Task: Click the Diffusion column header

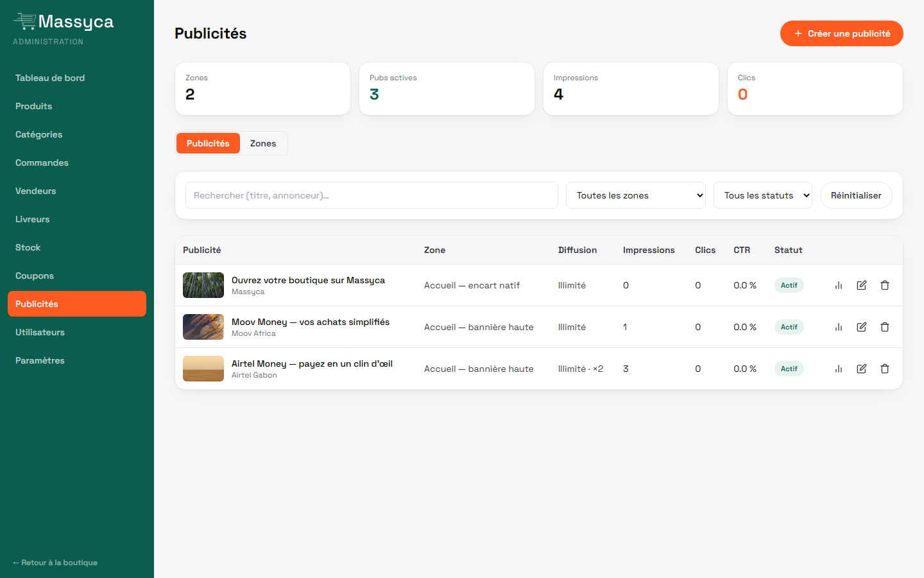Action: (577, 250)
